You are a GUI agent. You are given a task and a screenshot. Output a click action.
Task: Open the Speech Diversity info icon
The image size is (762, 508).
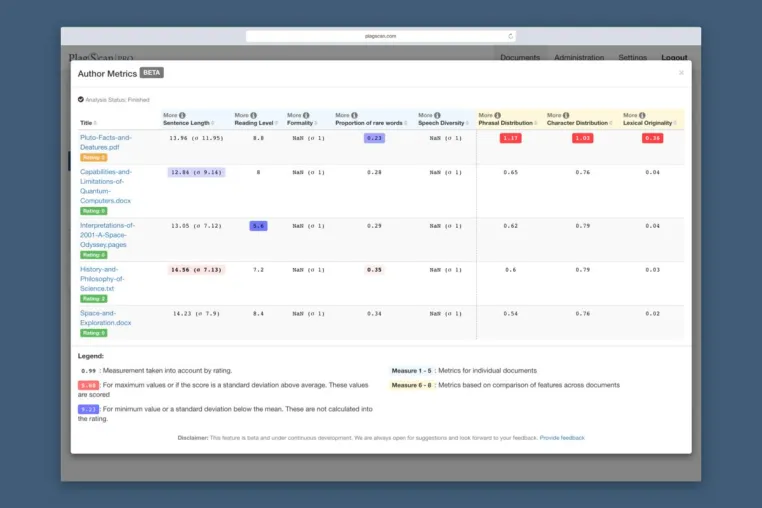(437, 115)
